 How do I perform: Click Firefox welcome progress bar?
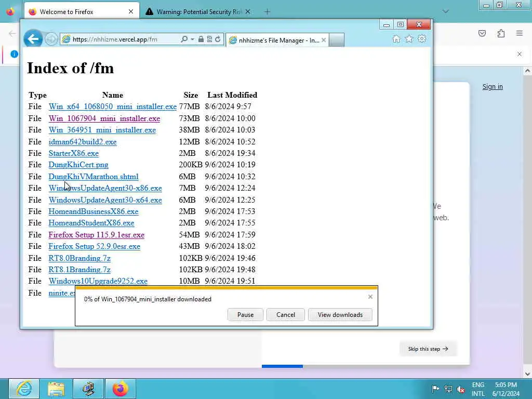coord(366,366)
